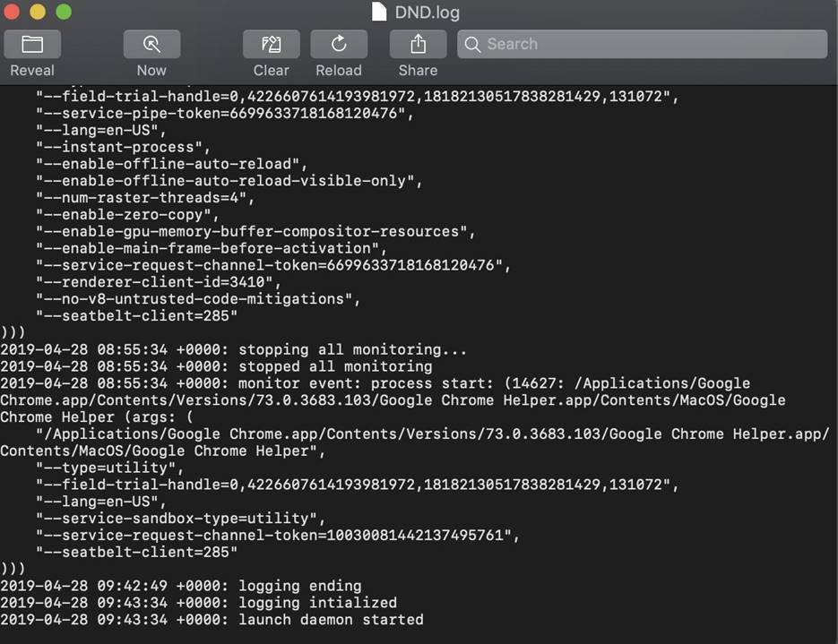Click the magnifier icon in the search field
This screenshot has height=644, width=838.
coord(472,44)
